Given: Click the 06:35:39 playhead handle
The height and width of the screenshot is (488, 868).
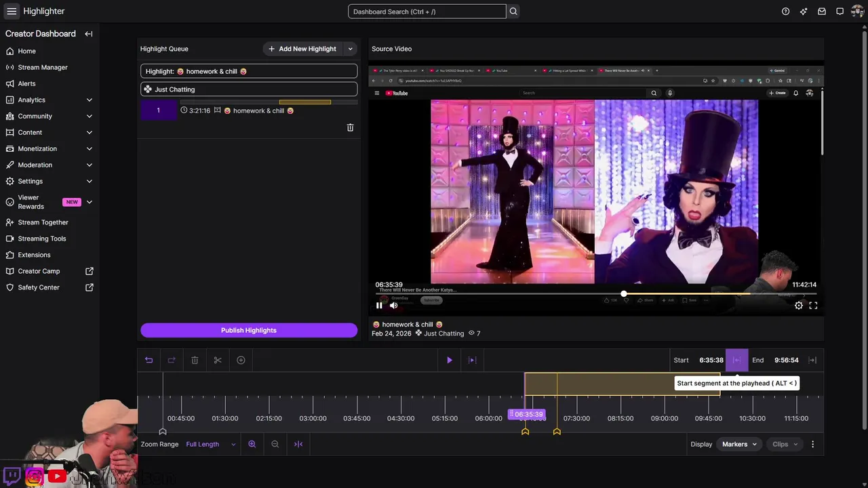Looking at the screenshot, I should tap(526, 414).
